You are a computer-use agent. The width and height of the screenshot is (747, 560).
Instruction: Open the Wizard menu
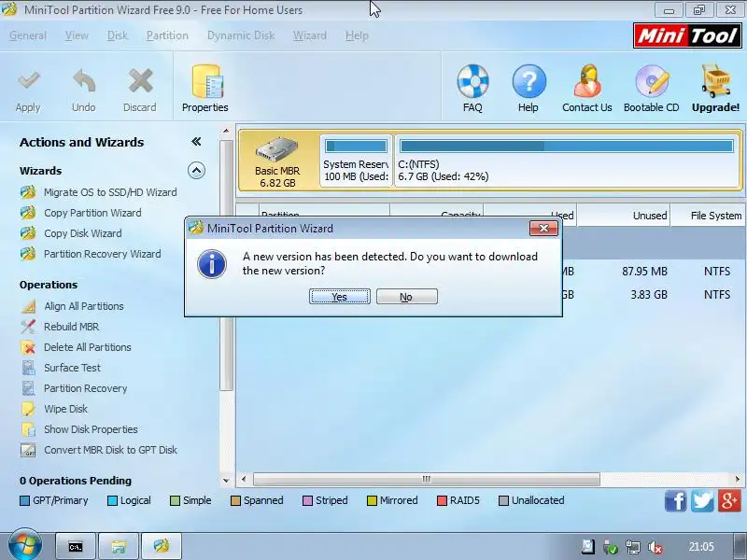pyautogui.click(x=310, y=35)
